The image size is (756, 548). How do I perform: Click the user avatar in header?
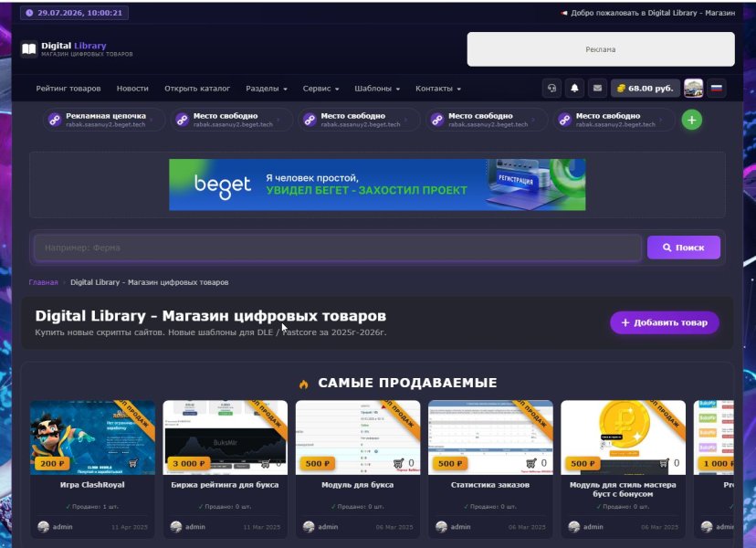click(693, 89)
